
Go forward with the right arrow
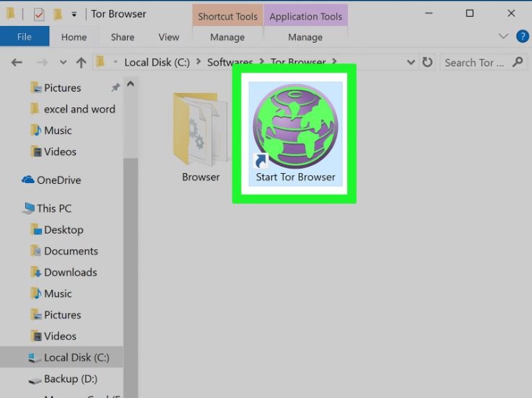42,63
